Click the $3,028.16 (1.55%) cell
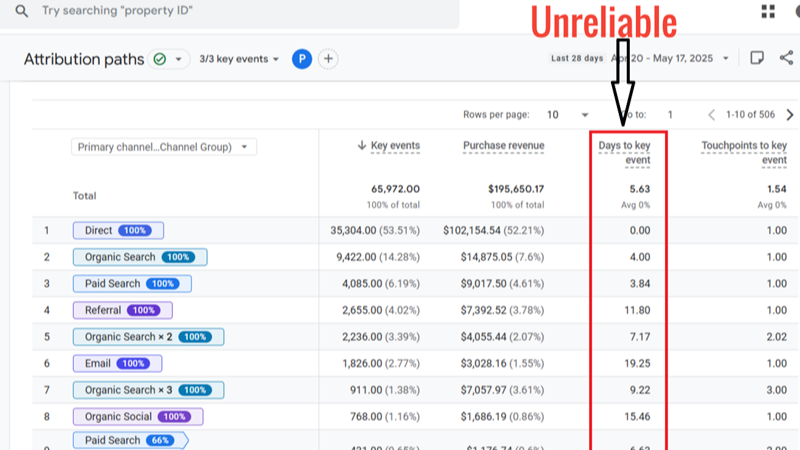 pos(503,363)
